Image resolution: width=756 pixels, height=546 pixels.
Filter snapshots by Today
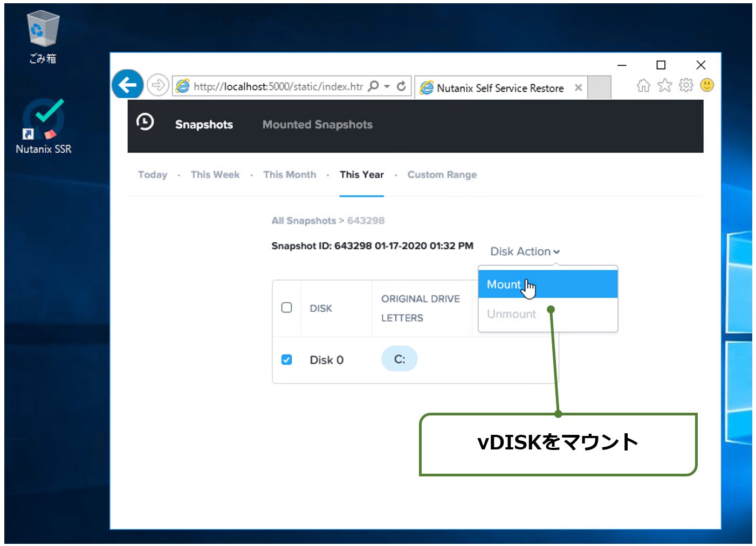pos(153,175)
